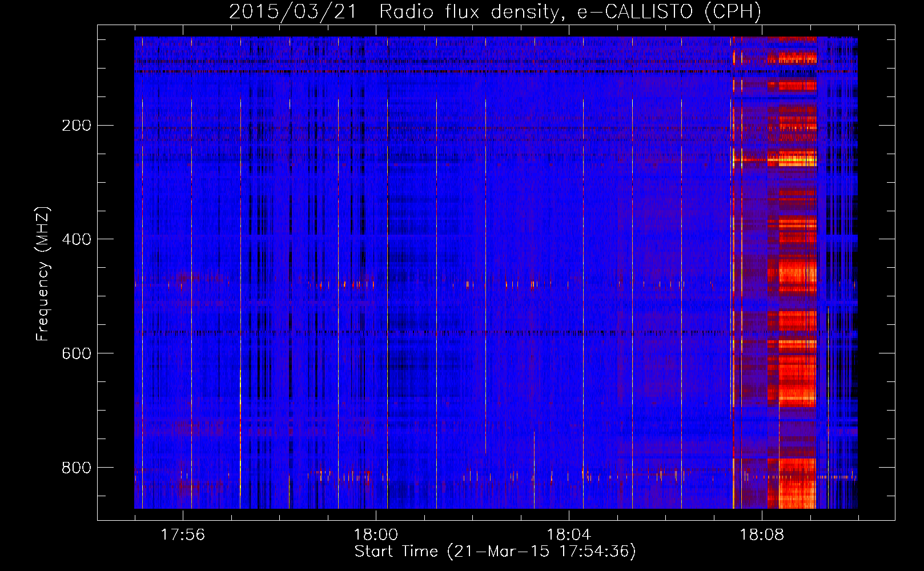The image size is (924, 571).
Task: Click the plot title '2015/03/21 Radio flux density, e-CALLISTO (CPH)'
Action: 495,11
